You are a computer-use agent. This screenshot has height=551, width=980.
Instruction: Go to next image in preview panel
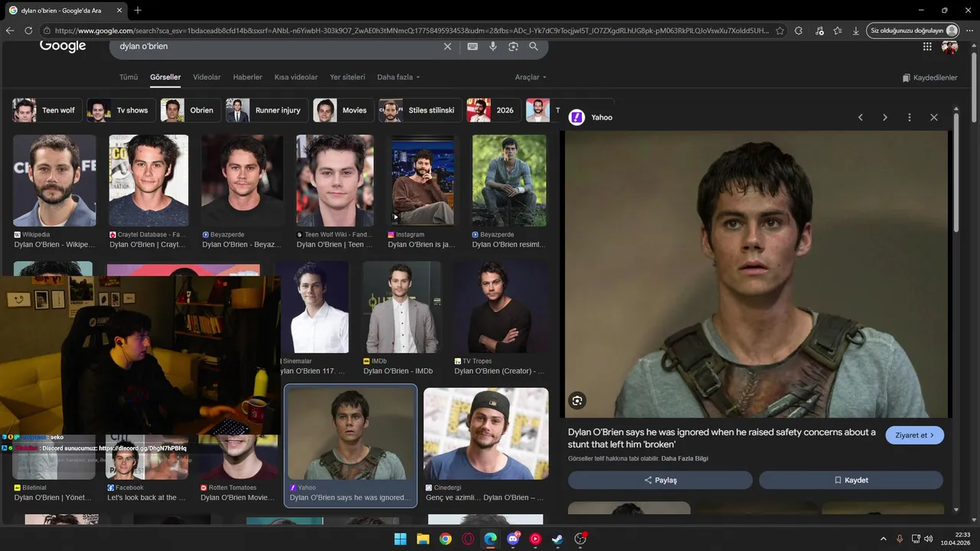[x=885, y=117]
